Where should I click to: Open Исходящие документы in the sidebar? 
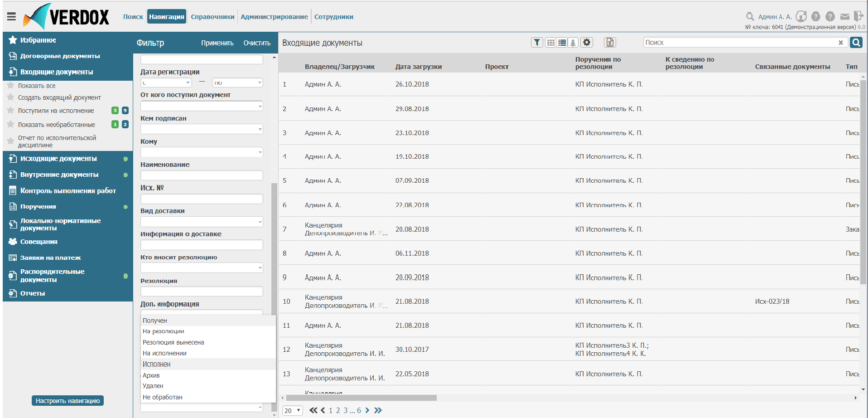58,159
